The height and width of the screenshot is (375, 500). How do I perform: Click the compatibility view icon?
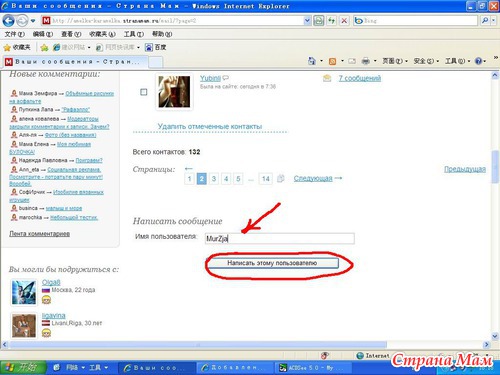[319, 21]
